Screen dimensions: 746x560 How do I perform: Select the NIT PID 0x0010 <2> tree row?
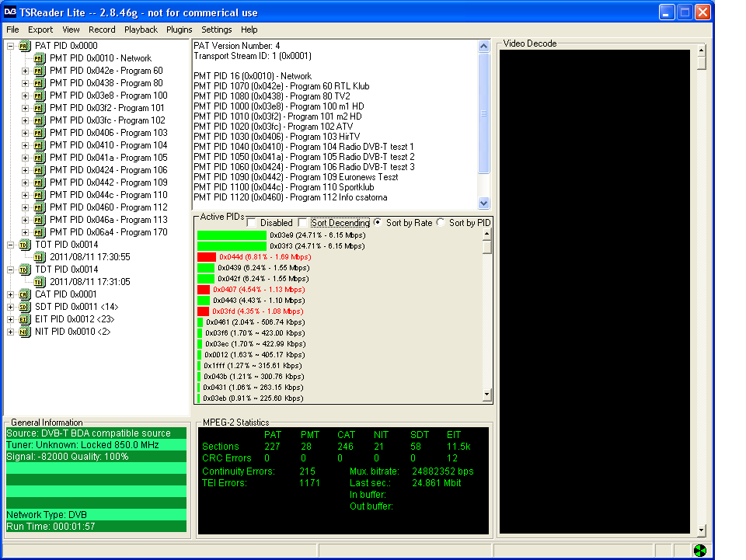click(73, 332)
